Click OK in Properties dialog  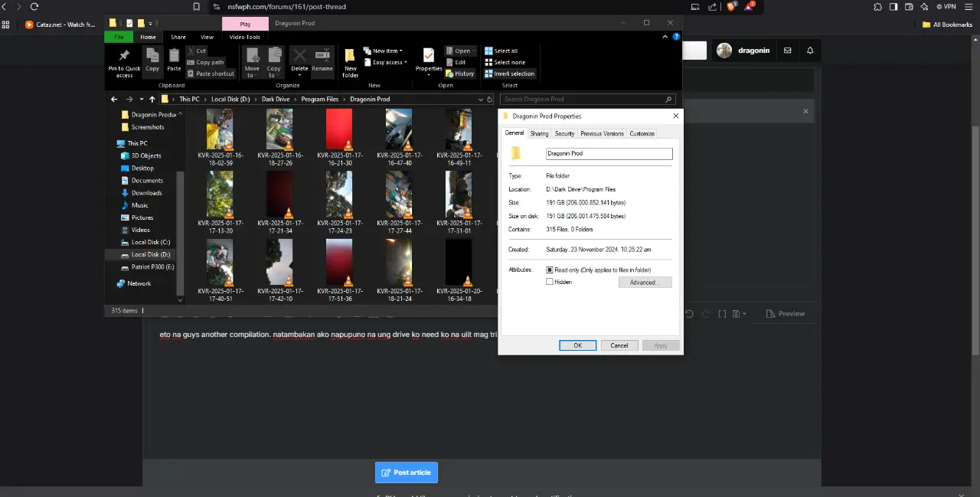[578, 345]
